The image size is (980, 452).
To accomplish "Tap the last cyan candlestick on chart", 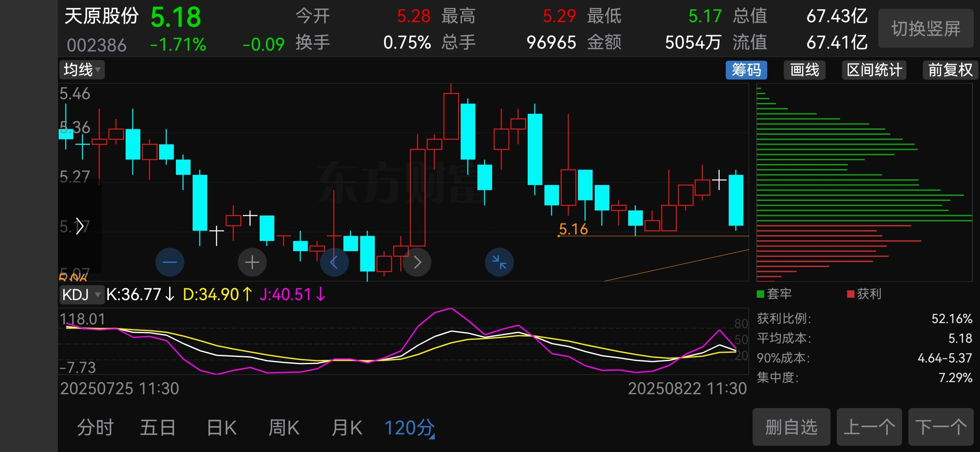I will coord(736,200).
